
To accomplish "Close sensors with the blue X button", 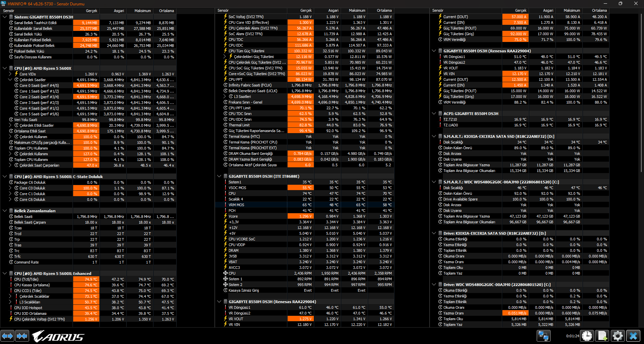I will [633, 336].
